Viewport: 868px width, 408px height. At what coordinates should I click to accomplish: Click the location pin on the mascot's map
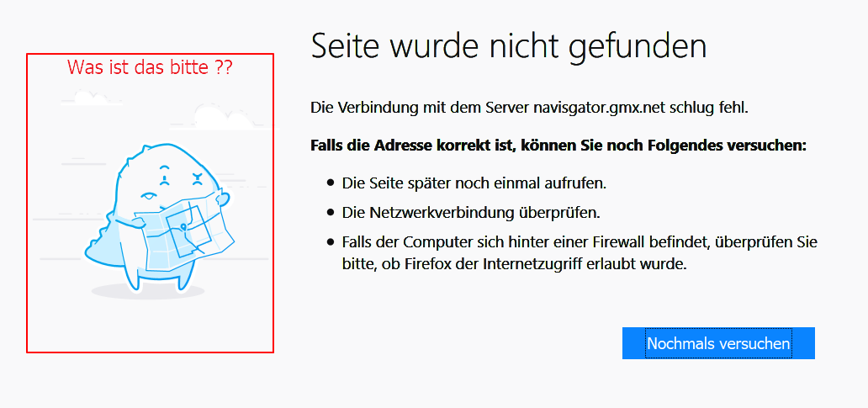(183, 226)
